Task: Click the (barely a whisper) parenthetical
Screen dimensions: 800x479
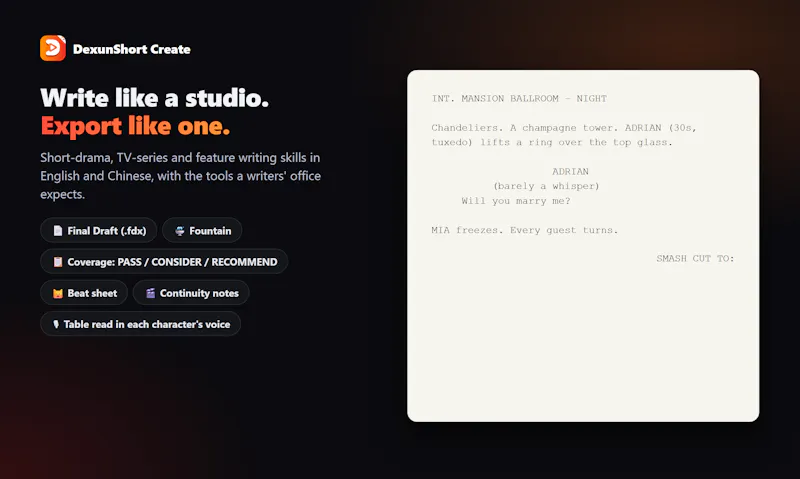Action: [546, 186]
